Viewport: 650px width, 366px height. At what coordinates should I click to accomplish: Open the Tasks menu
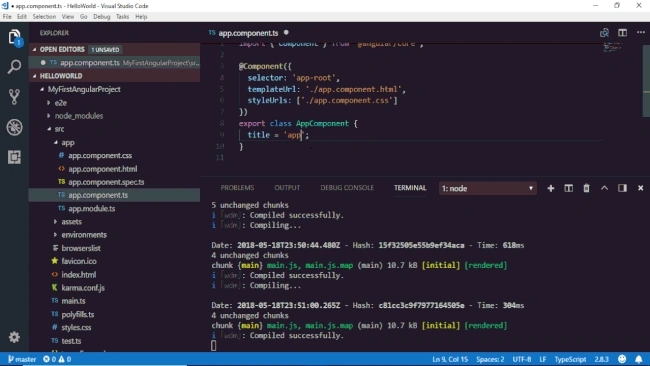point(122,17)
